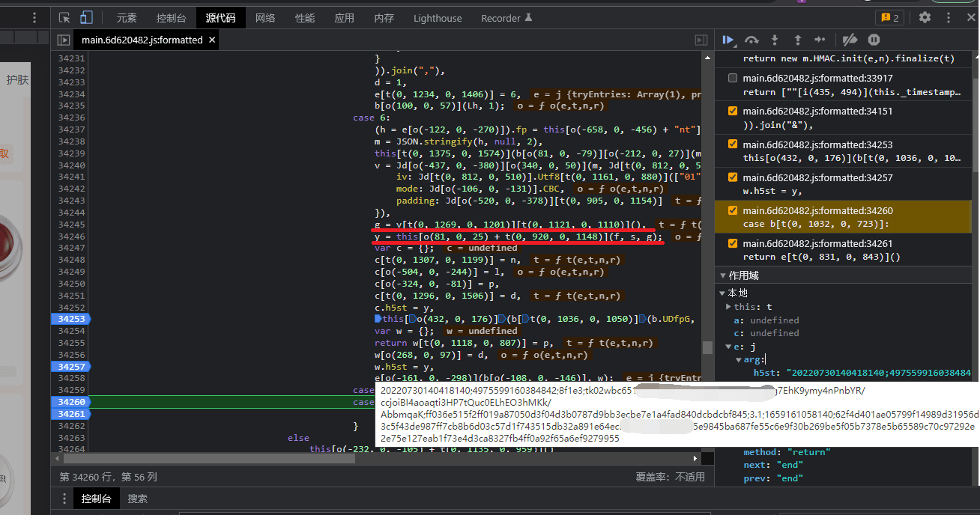
Task: Deactivate all breakpoints
Action: tap(850, 40)
